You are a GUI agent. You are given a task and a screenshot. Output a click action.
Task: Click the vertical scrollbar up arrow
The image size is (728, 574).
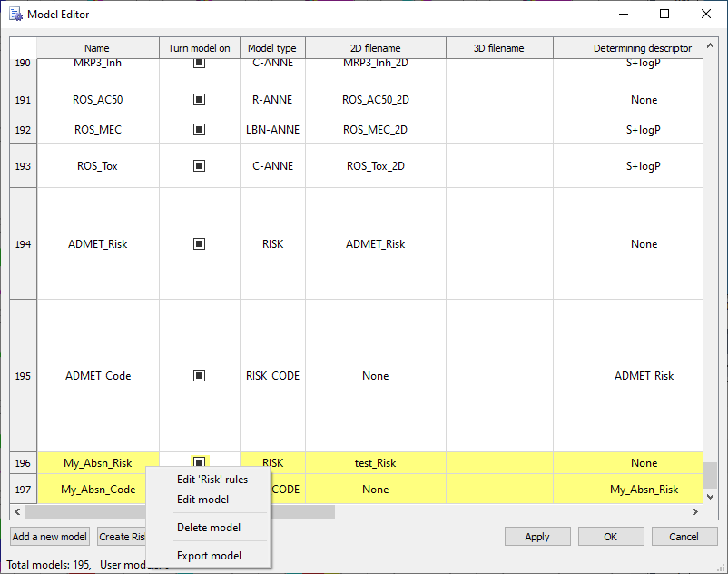pyautogui.click(x=710, y=46)
